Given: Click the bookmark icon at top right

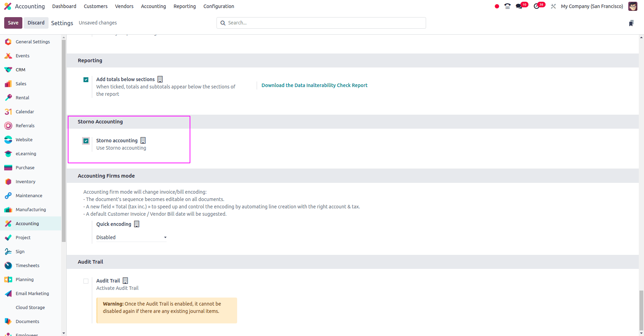Looking at the screenshot, I should coord(631,23).
